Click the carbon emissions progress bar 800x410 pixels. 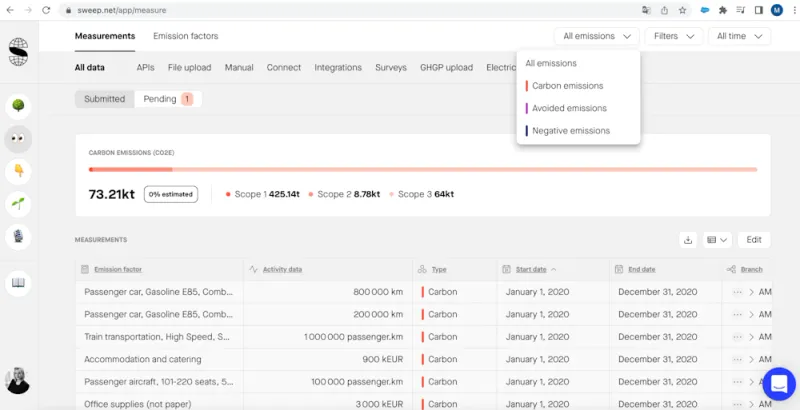click(x=422, y=169)
